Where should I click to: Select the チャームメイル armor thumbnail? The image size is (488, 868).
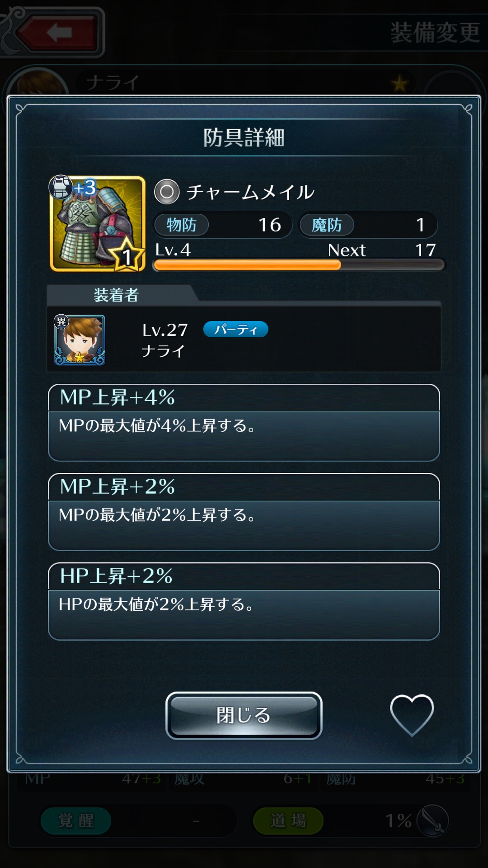98,224
